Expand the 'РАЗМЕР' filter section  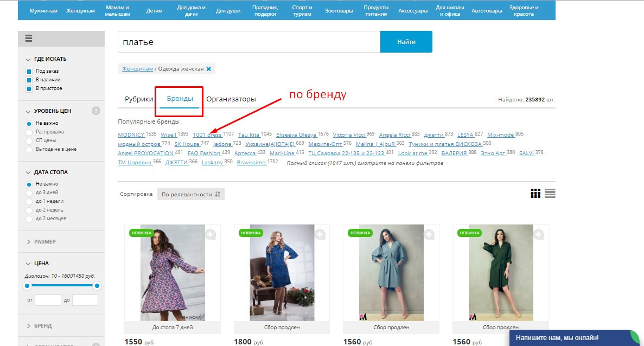(x=41, y=242)
